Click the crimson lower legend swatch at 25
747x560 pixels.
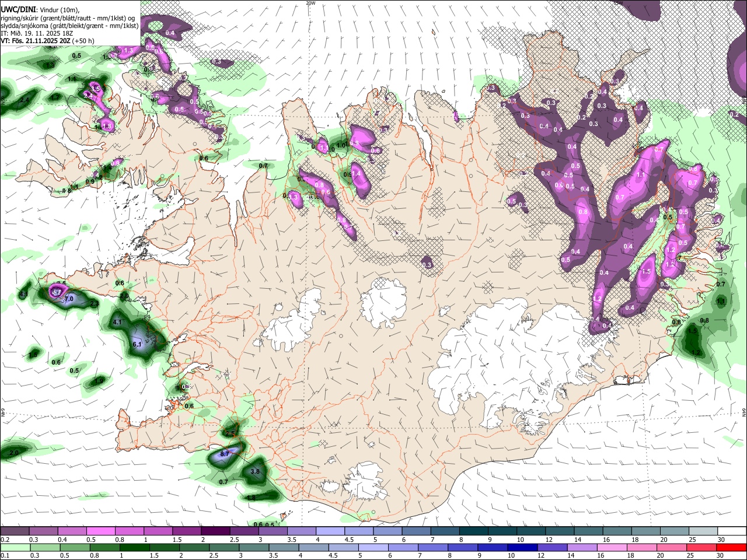click(701, 547)
